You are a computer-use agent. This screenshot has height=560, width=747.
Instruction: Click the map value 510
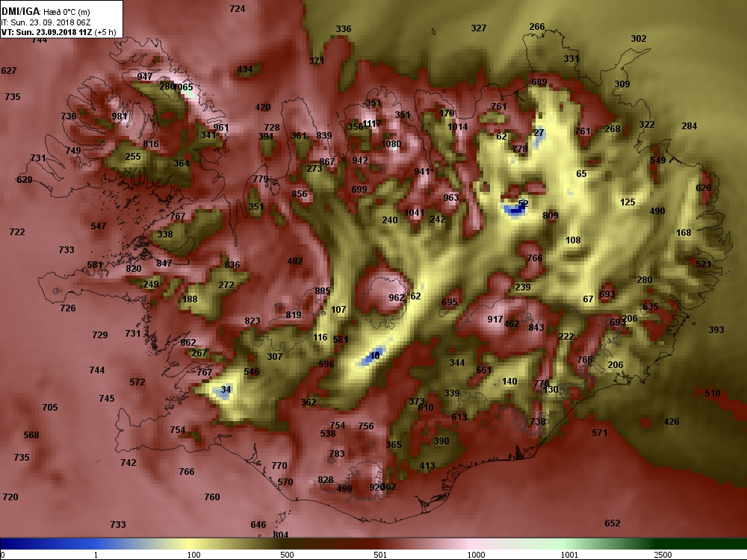coord(713,393)
